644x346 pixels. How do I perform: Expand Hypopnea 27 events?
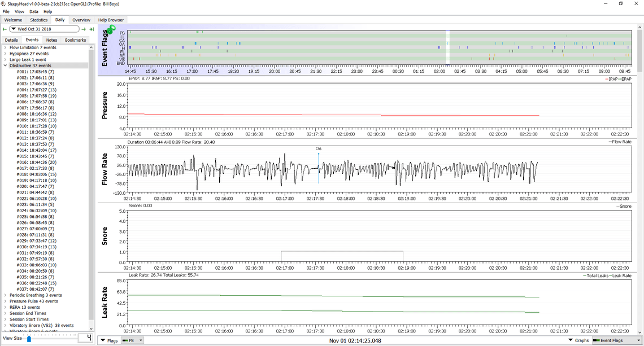[5, 53]
